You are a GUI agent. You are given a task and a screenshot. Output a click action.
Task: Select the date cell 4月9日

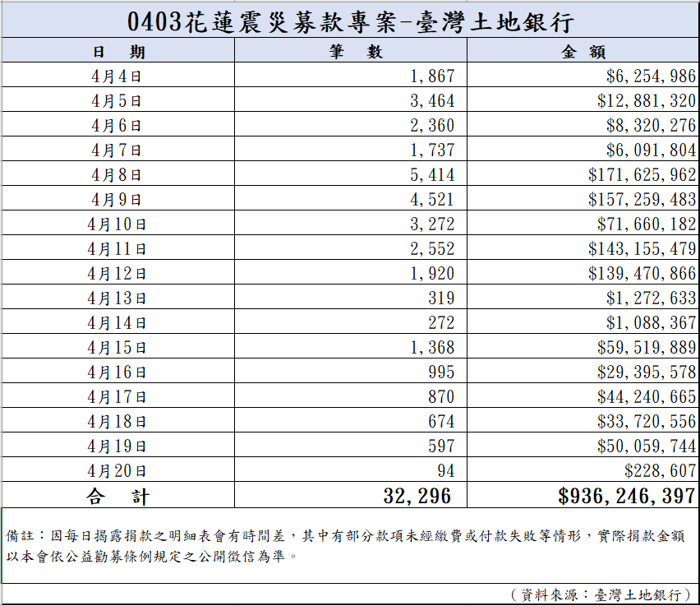[118, 198]
